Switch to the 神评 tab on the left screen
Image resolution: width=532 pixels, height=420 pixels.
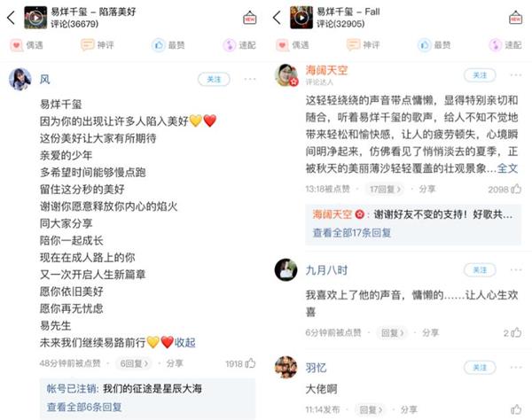98,45
